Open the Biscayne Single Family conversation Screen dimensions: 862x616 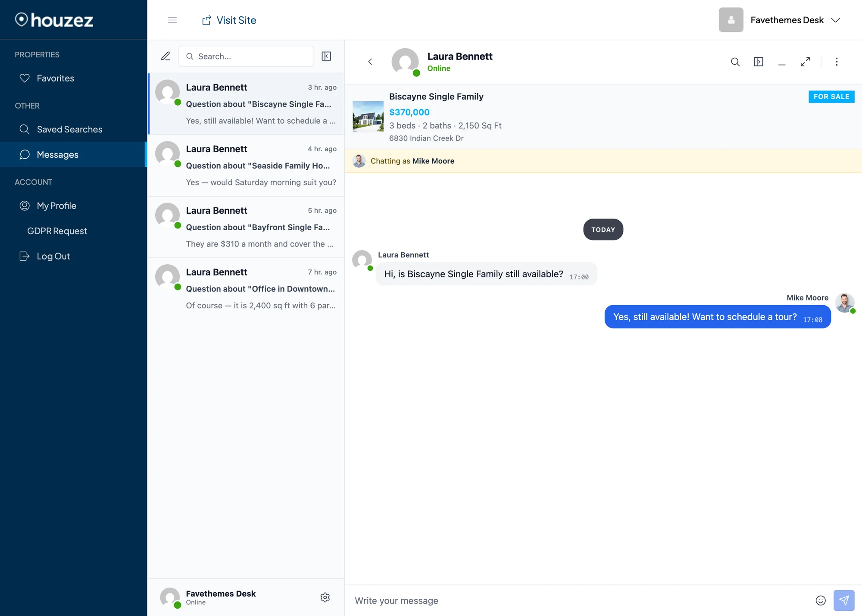coord(246,104)
